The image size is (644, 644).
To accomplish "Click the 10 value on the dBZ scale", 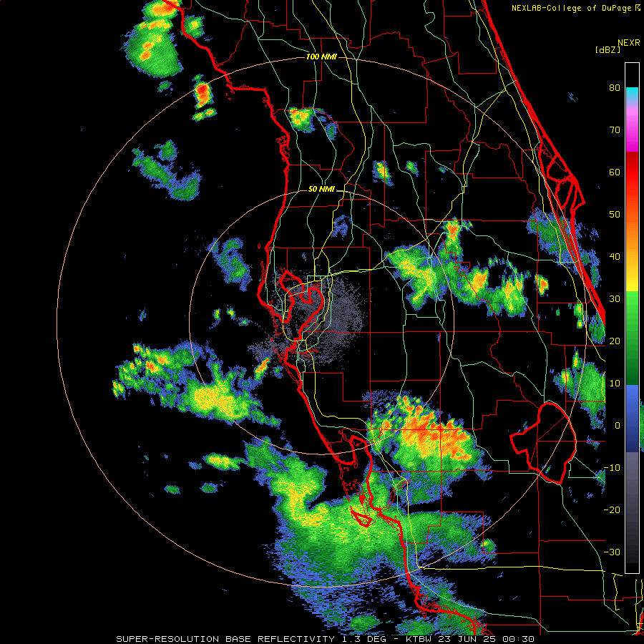I will [615, 384].
